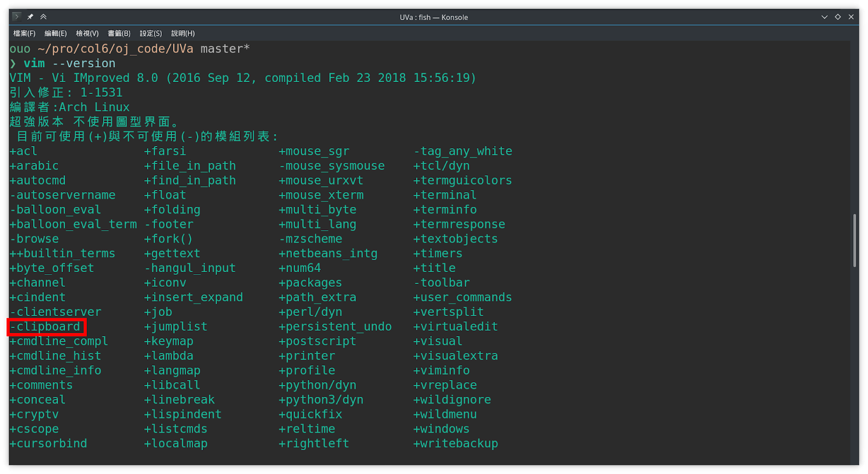Screen dimensions: 868x474
Task: Minimize the Konsole window
Action: point(825,17)
